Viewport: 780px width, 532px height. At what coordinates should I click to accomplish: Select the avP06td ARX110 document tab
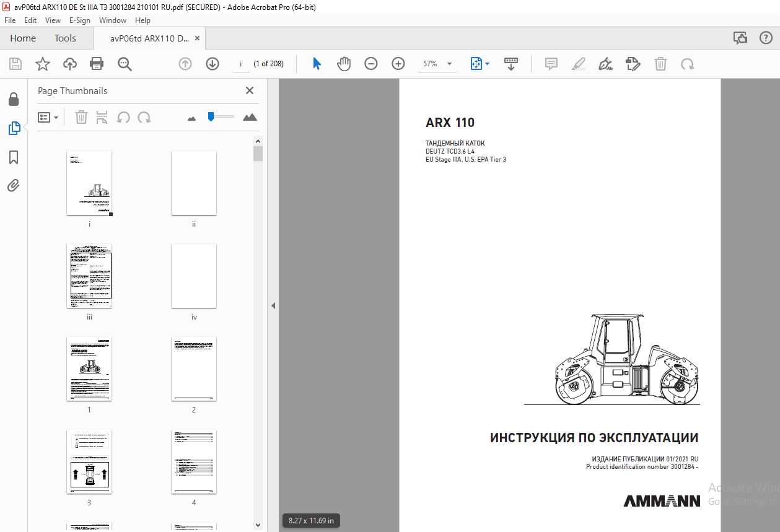pyautogui.click(x=149, y=38)
